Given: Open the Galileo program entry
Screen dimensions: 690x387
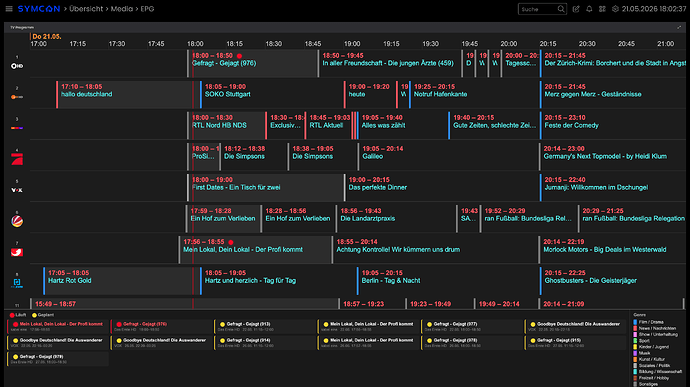Looking at the screenshot, I should click(x=448, y=156).
